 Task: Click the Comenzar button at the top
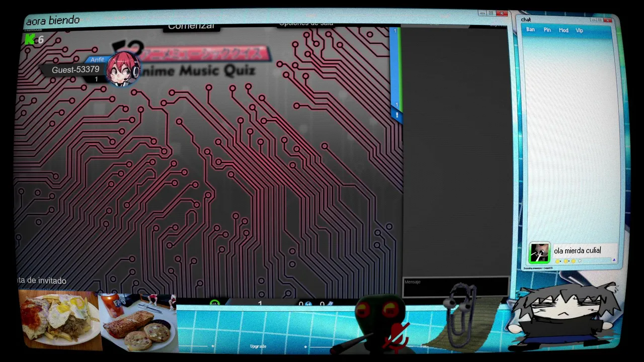tap(191, 26)
